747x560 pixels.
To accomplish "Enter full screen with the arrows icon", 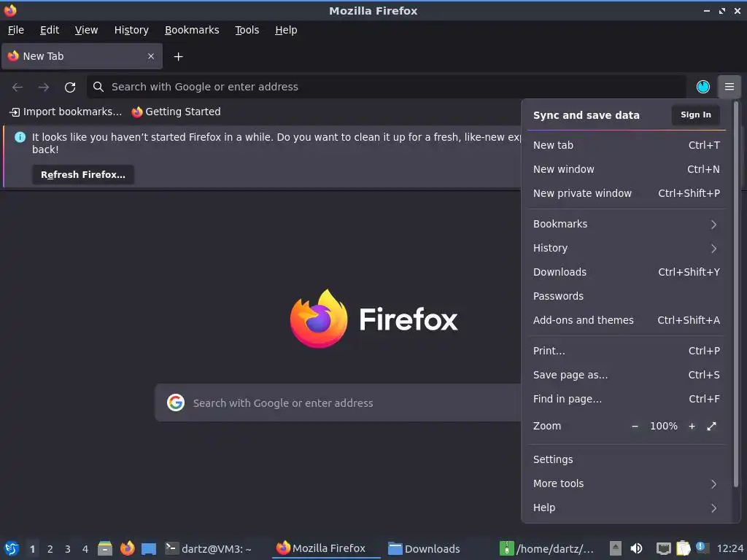I will (711, 426).
